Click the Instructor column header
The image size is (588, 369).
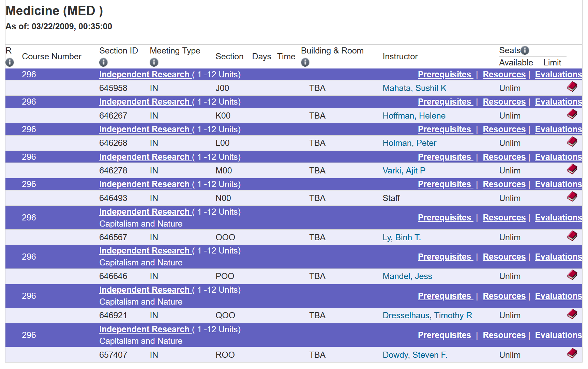click(x=400, y=56)
